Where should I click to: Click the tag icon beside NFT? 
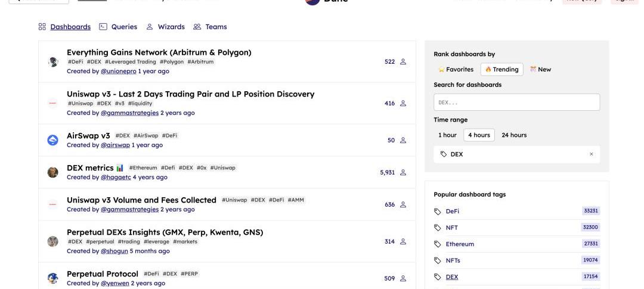point(438,228)
